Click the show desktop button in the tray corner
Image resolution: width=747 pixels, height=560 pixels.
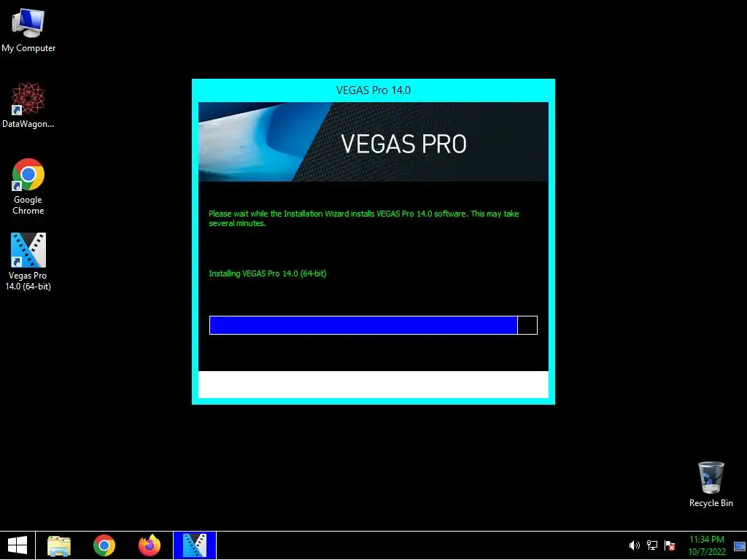click(x=740, y=546)
